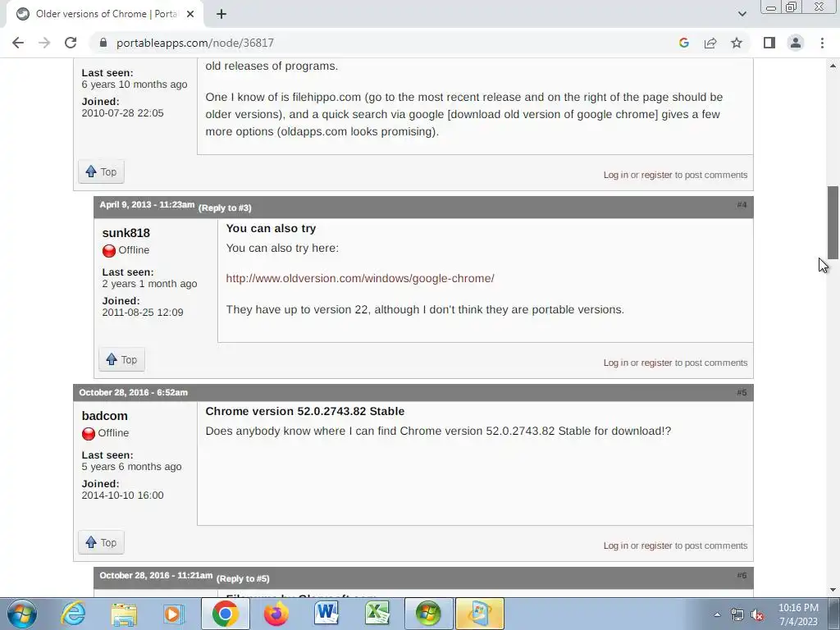840x630 pixels.
Task: Click the You can also try heading
Action: click(x=271, y=229)
